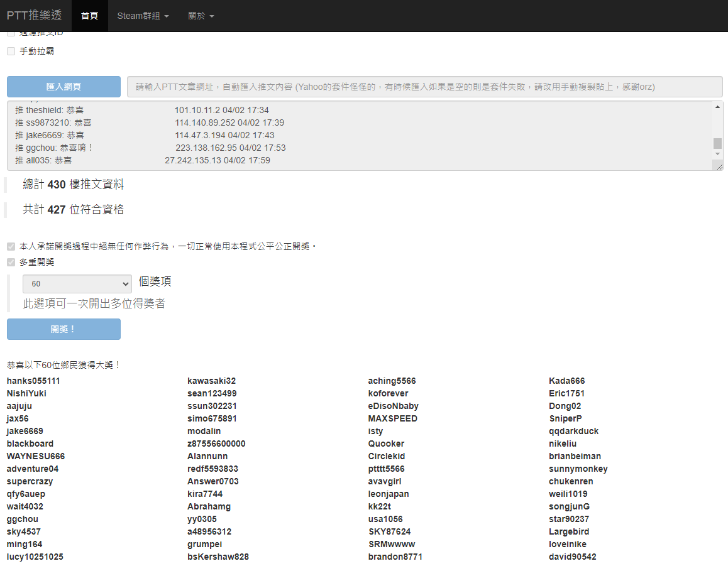Click winner name modalin
This screenshot has width=728, height=566.
click(x=204, y=431)
